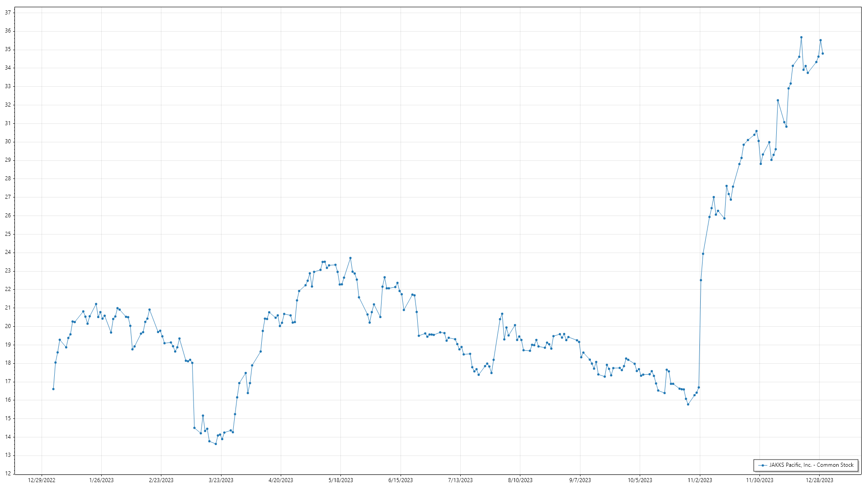Click the 12/29/2022 x-axis date label

[42, 480]
